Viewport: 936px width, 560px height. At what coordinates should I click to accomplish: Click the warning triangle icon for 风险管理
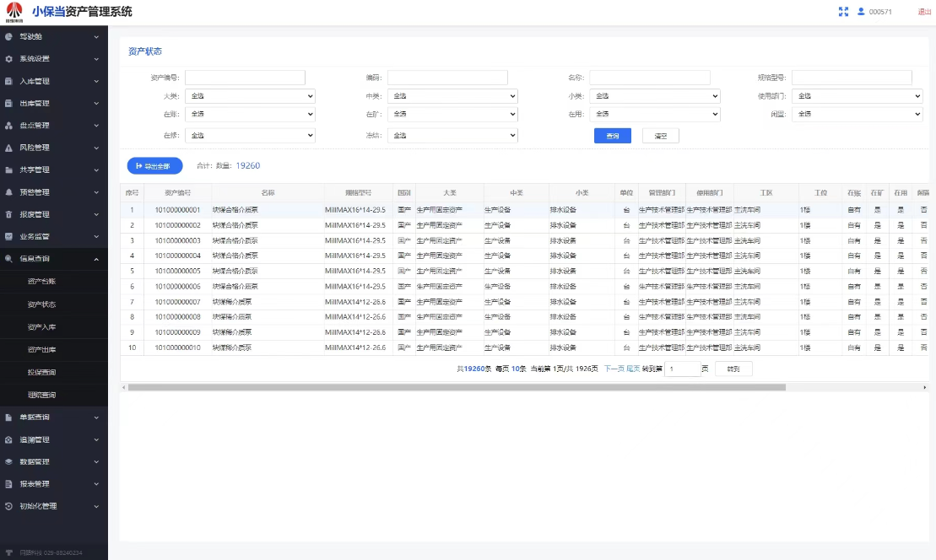coord(8,148)
